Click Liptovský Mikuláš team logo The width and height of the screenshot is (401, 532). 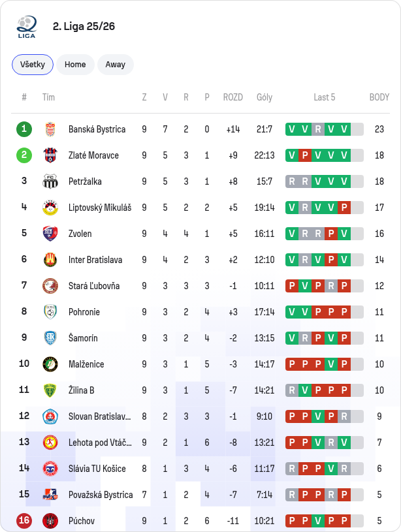click(50, 208)
